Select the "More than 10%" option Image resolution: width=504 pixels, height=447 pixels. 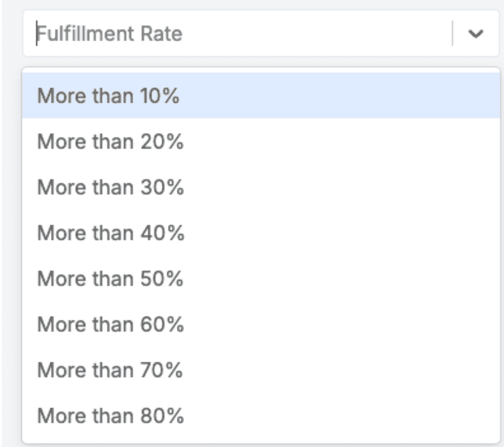click(x=108, y=96)
